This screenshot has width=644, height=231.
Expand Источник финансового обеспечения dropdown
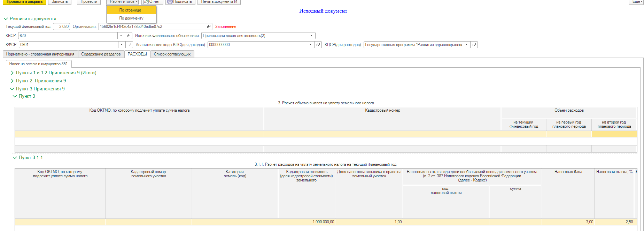pos(311,36)
